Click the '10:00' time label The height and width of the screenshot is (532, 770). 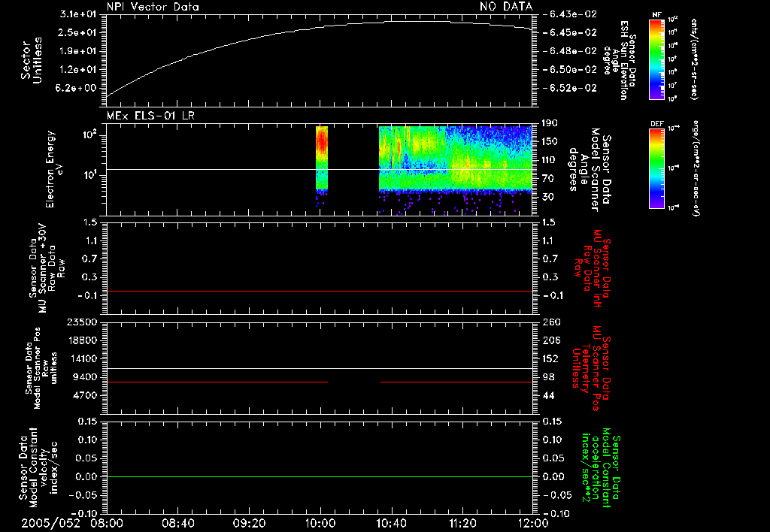[320, 523]
